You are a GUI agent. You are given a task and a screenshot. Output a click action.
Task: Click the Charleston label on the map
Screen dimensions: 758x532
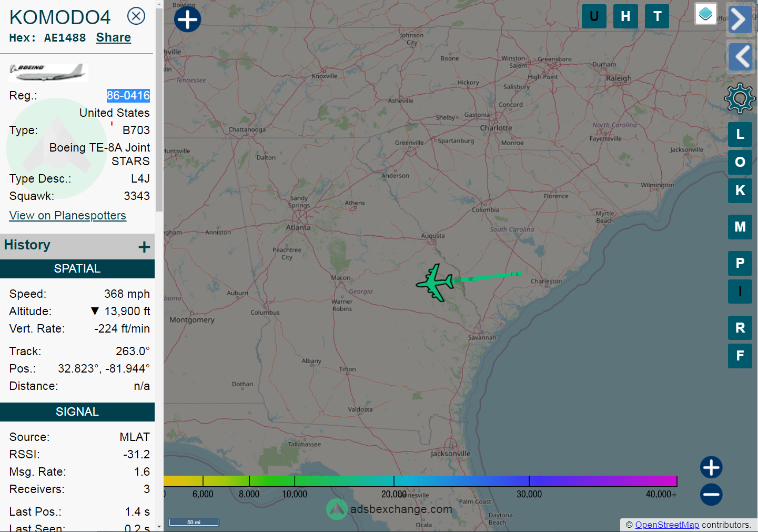pyautogui.click(x=547, y=281)
